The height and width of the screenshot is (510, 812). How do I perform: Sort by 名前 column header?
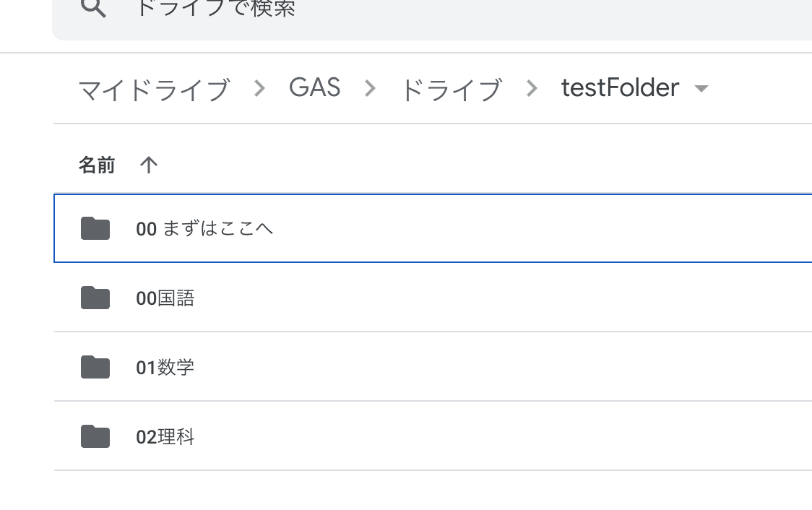click(x=96, y=165)
